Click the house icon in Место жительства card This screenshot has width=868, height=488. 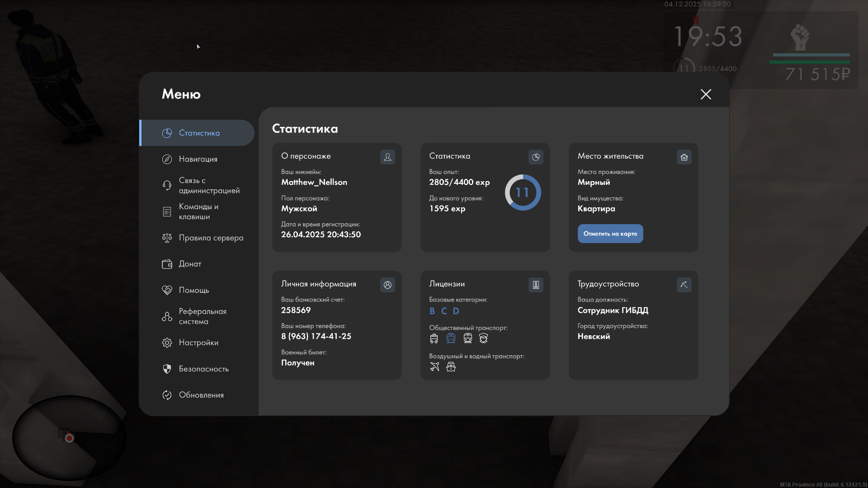[x=684, y=157]
